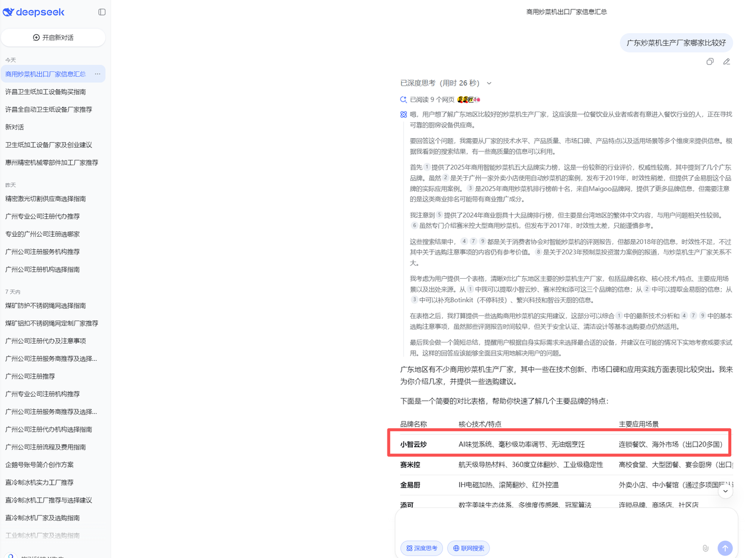Open 煤矿防护不锈钢绳网选择指南 conversation
Image resolution: width=756 pixels, height=558 pixels.
pos(45,305)
